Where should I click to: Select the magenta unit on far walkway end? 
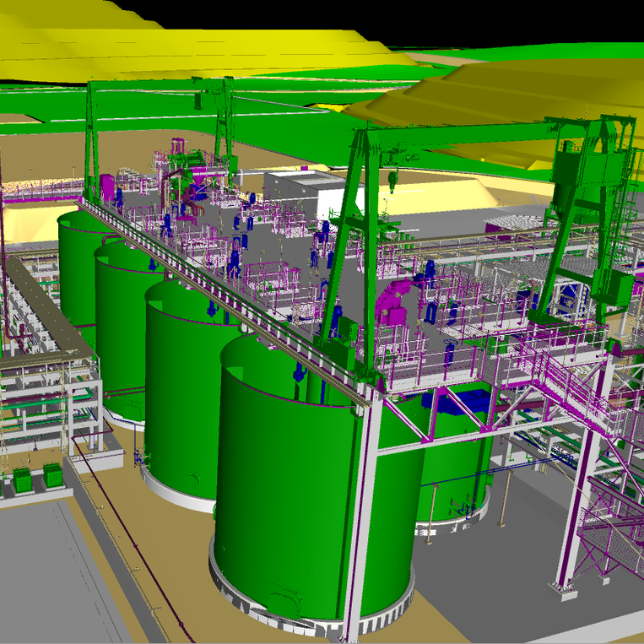[x=108, y=186]
